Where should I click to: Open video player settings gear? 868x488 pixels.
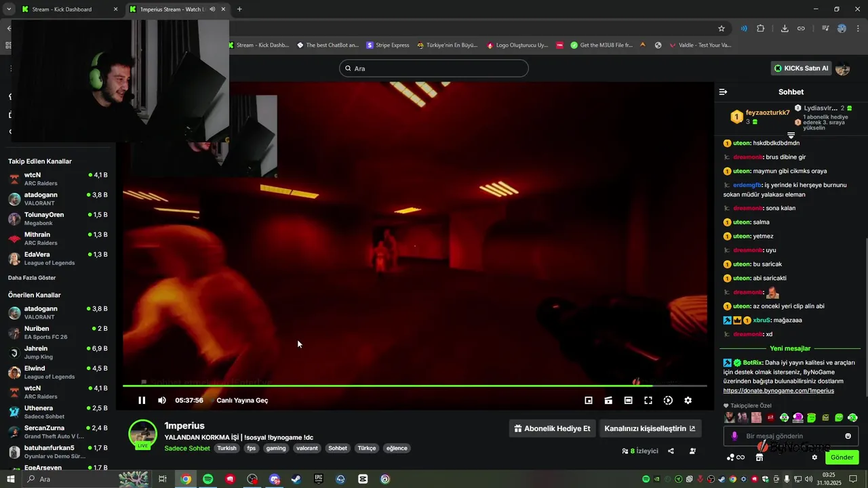pos(688,401)
